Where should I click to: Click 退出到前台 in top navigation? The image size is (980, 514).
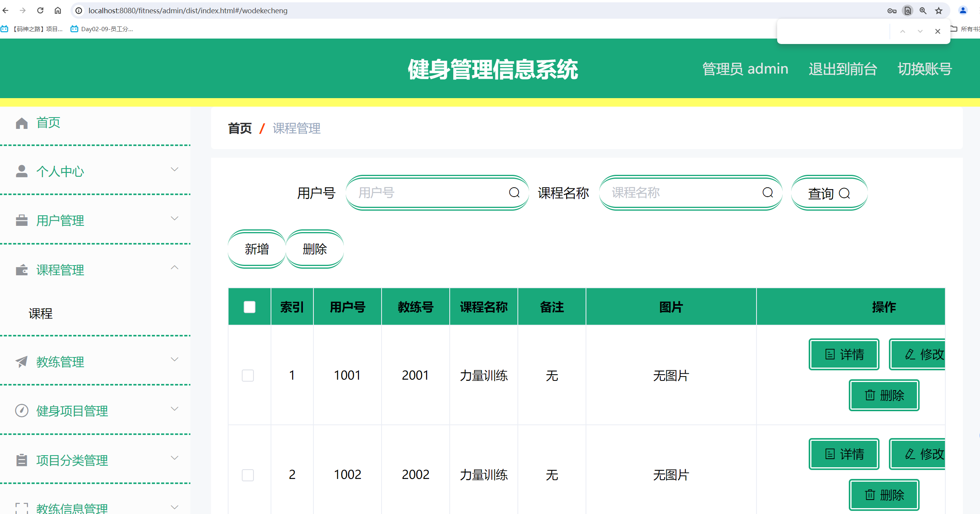[842, 69]
